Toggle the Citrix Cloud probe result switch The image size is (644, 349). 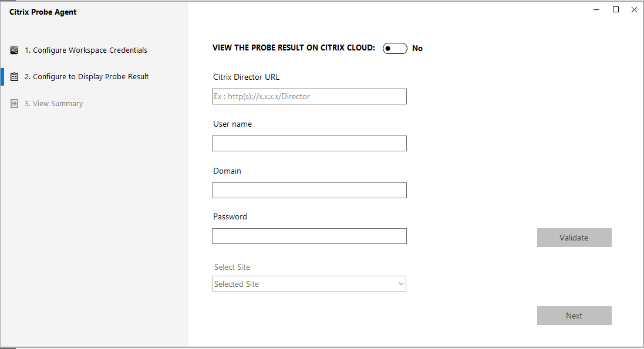click(395, 48)
